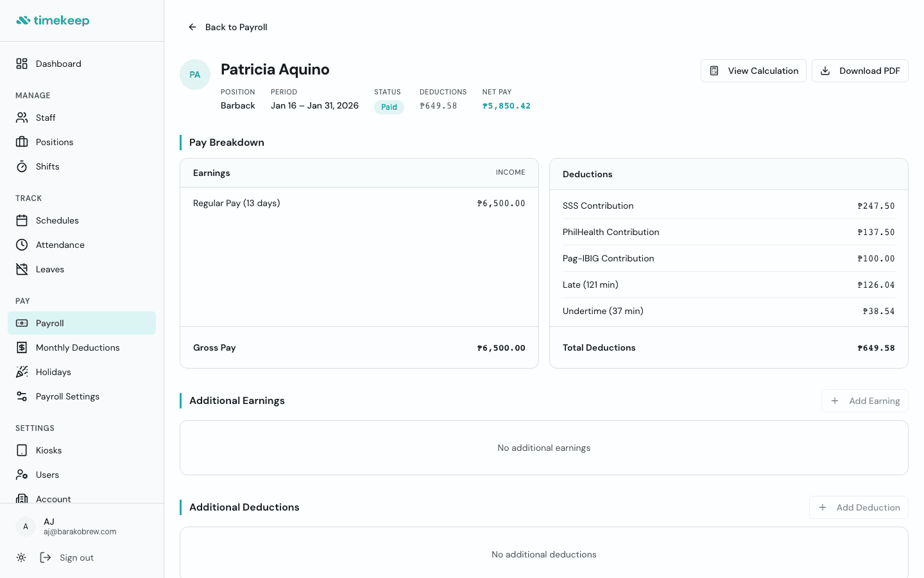
Task: Click the Positions briefcase icon
Action: 21,142
